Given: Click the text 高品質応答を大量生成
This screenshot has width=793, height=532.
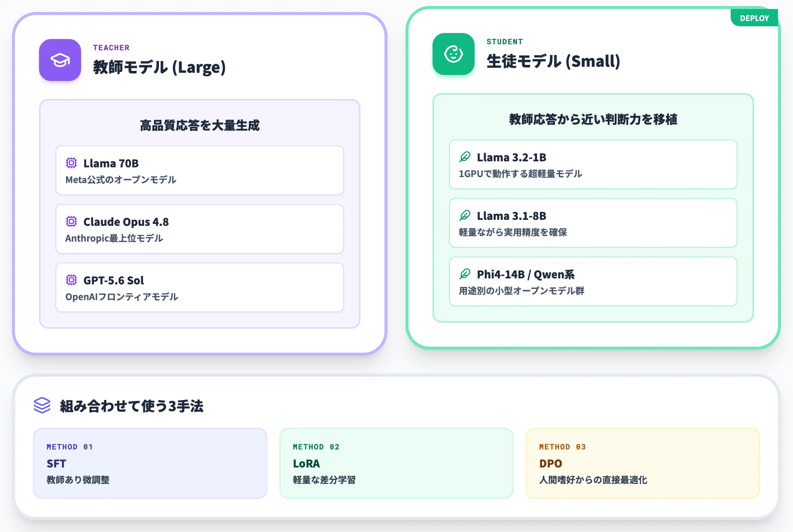Looking at the screenshot, I should [200, 125].
